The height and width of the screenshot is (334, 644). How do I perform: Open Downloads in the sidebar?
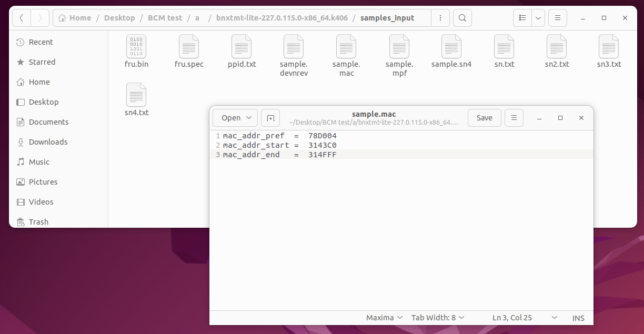click(48, 142)
